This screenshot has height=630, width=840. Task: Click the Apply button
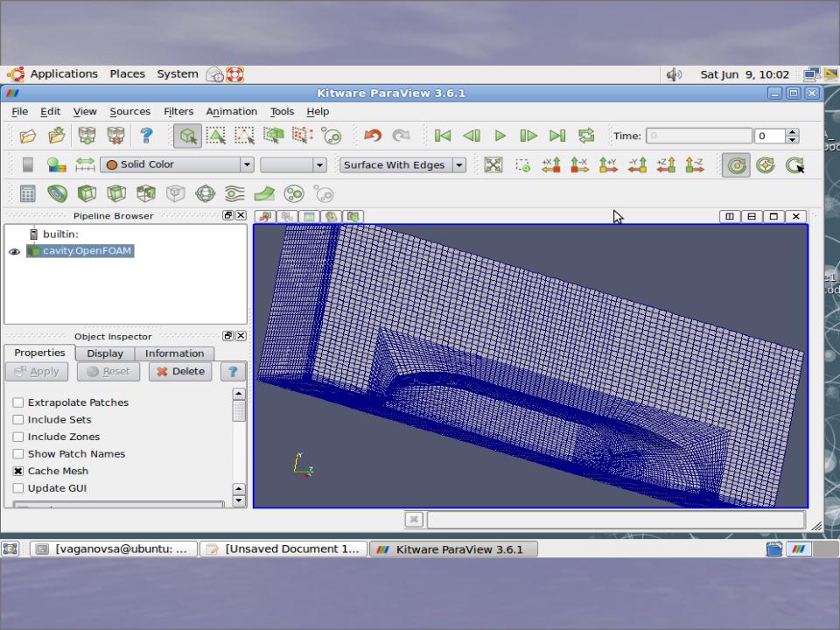[x=37, y=371]
